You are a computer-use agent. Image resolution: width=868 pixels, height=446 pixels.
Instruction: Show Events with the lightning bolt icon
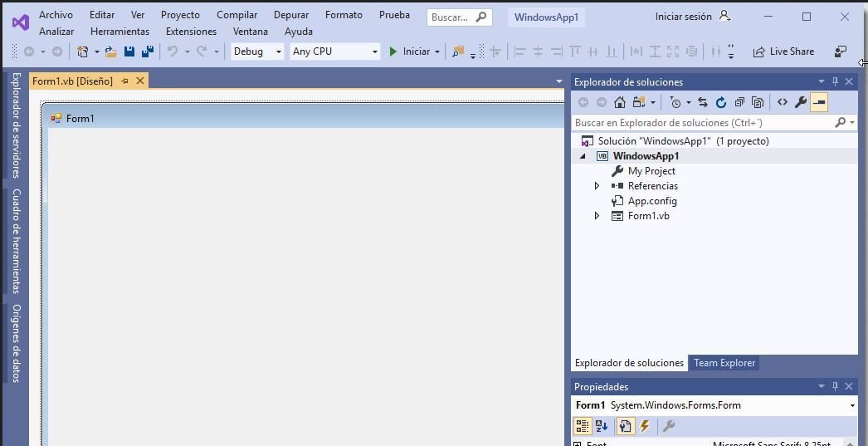644,426
